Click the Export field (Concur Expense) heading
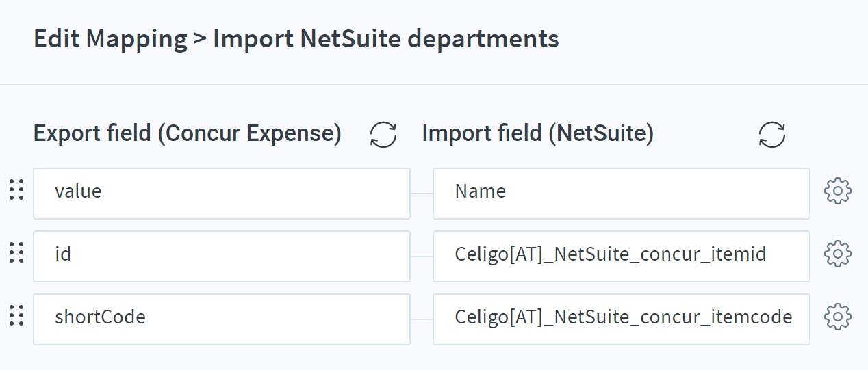868x370 pixels. pos(188,133)
